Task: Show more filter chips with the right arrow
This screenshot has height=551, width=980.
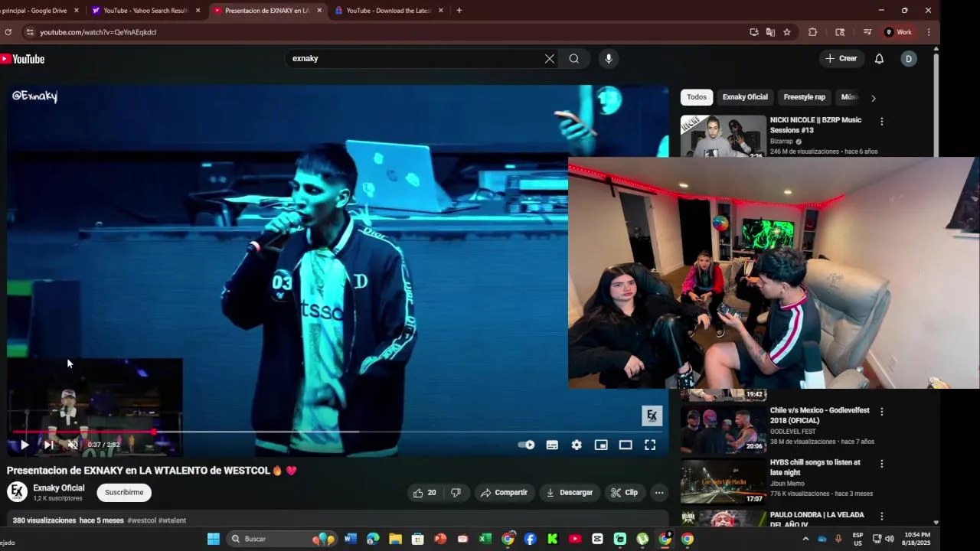Action: tap(873, 98)
